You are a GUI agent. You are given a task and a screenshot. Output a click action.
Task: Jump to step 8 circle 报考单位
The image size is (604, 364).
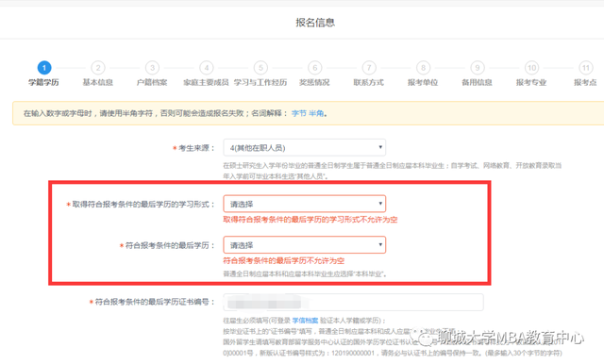tap(423, 68)
